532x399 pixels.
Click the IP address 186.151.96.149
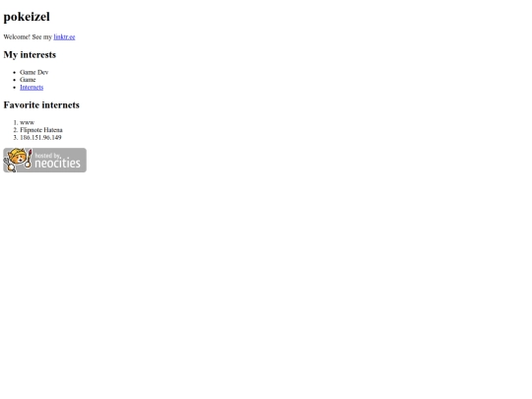pos(40,137)
